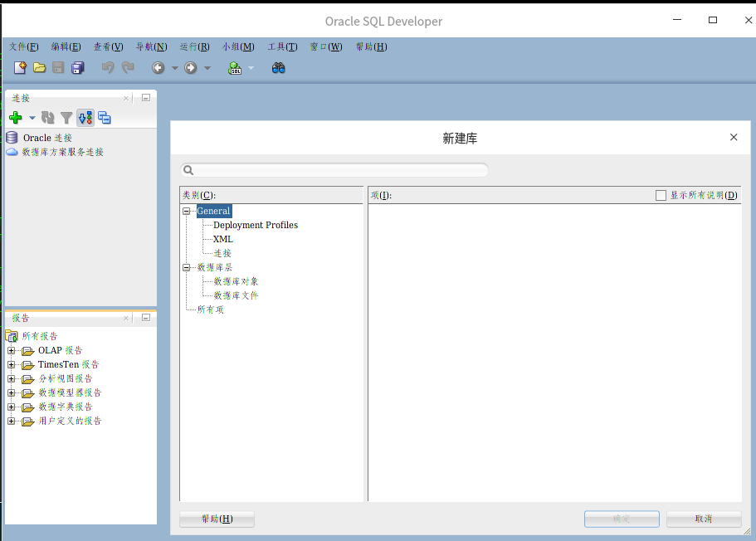Click the Save toolbar icon
This screenshot has height=541, width=756.
point(58,68)
